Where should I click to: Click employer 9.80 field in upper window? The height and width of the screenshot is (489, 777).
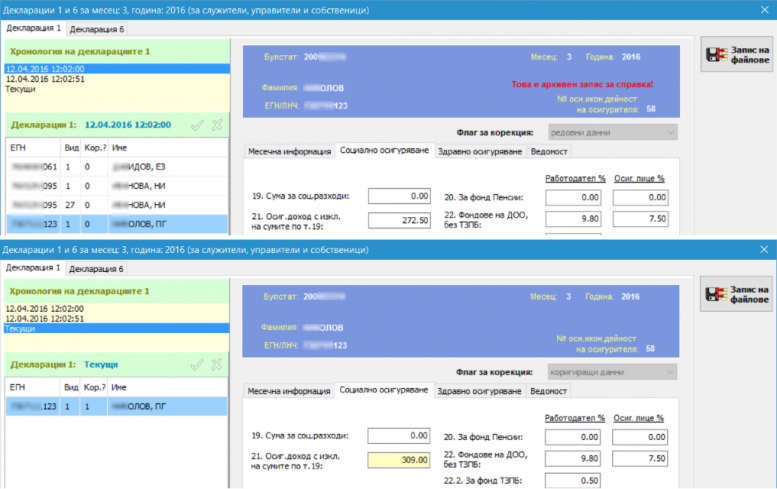[x=573, y=219]
